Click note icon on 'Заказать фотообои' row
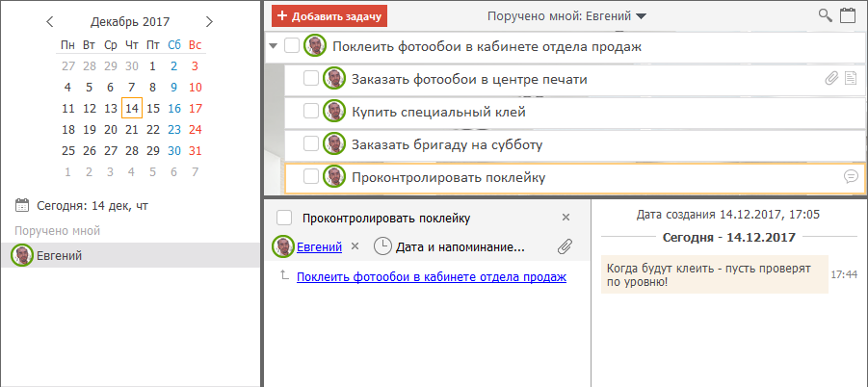Screen dimensions: 868x387 (851, 80)
